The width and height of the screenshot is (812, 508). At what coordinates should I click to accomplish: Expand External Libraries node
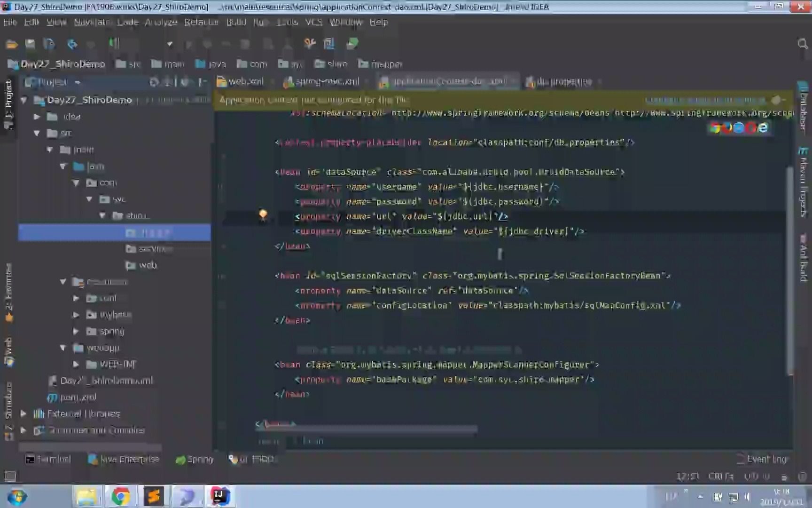23,413
